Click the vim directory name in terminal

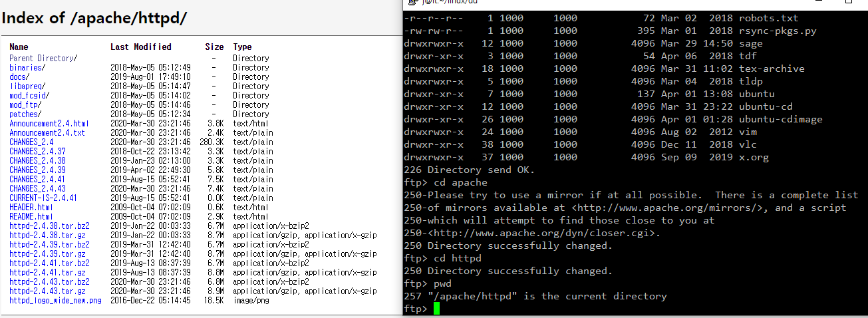pos(748,132)
